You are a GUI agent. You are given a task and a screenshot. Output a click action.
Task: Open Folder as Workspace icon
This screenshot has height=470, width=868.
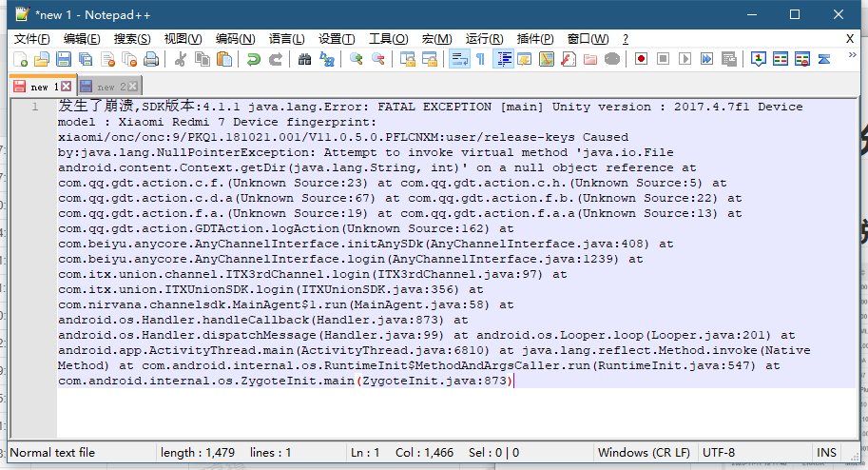[x=590, y=59]
